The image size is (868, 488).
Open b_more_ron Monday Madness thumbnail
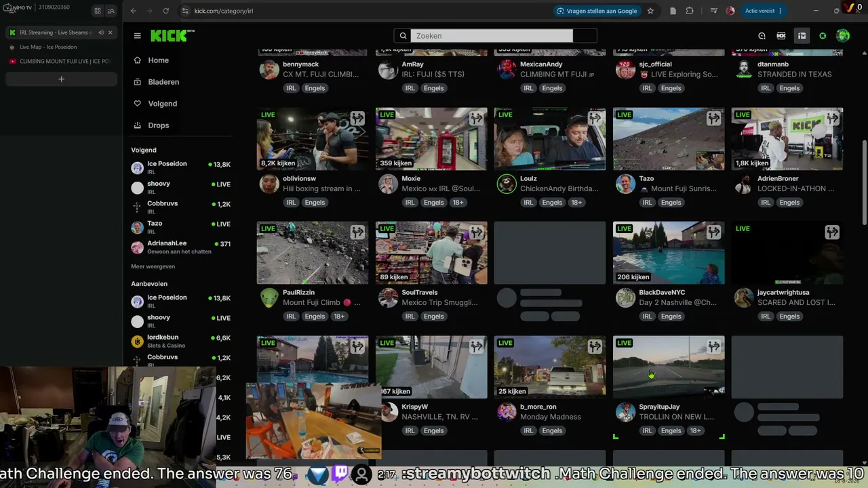550,367
